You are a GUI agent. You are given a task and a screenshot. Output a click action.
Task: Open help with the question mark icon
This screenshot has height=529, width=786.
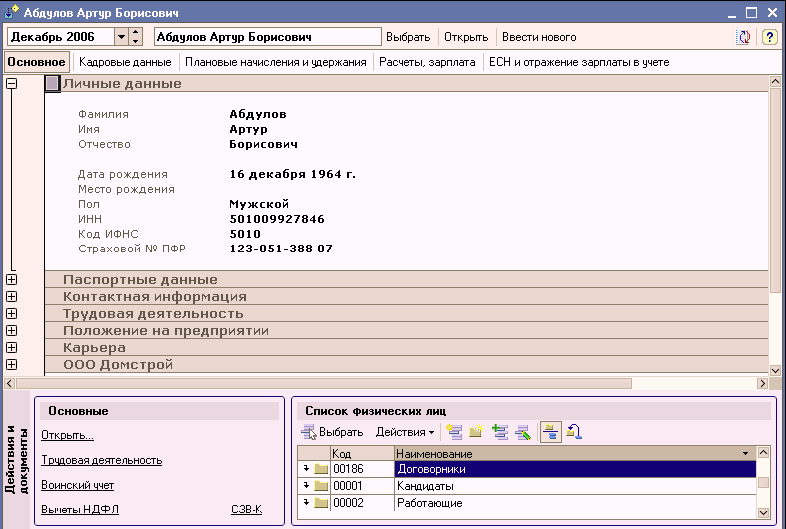tap(769, 37)
